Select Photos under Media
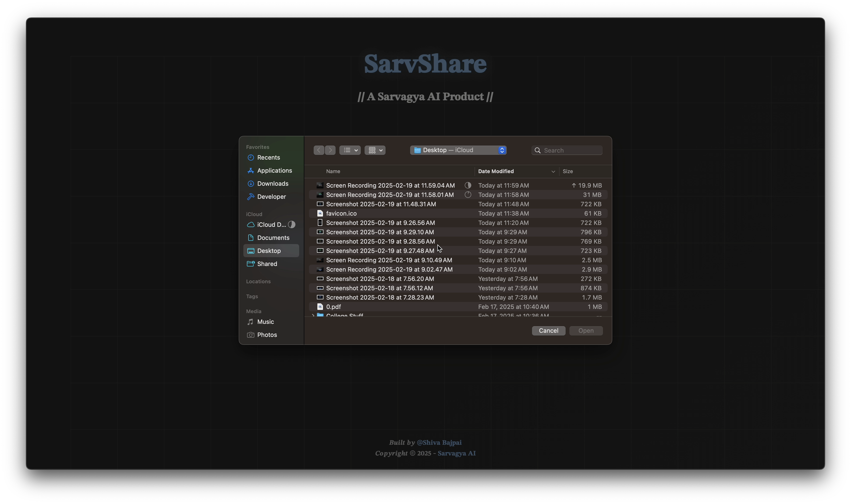Screen dimensions: 851x504 (x=267, y=335)
